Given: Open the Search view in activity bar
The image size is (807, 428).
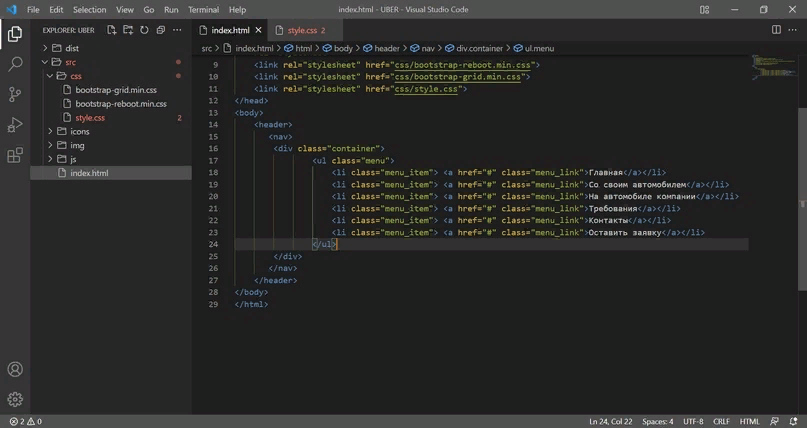Looking at the screenshot, I should 15,64.
